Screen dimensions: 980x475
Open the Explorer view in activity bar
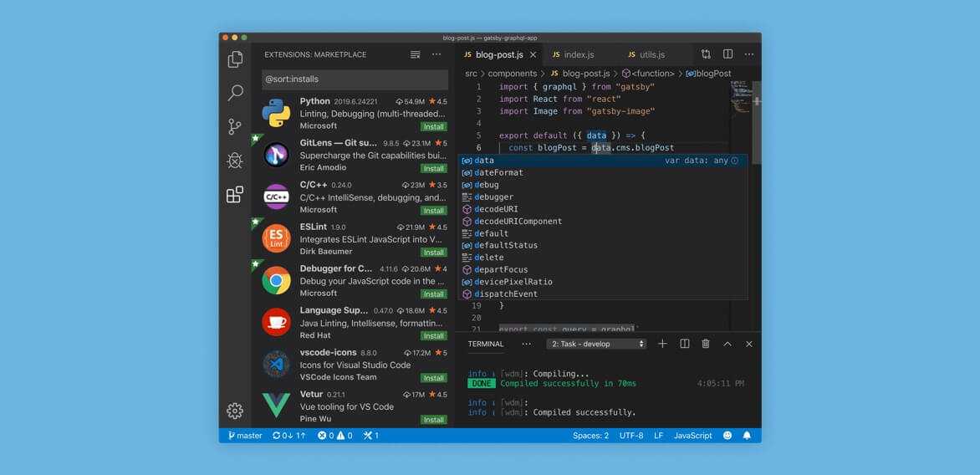coord(235,59)
